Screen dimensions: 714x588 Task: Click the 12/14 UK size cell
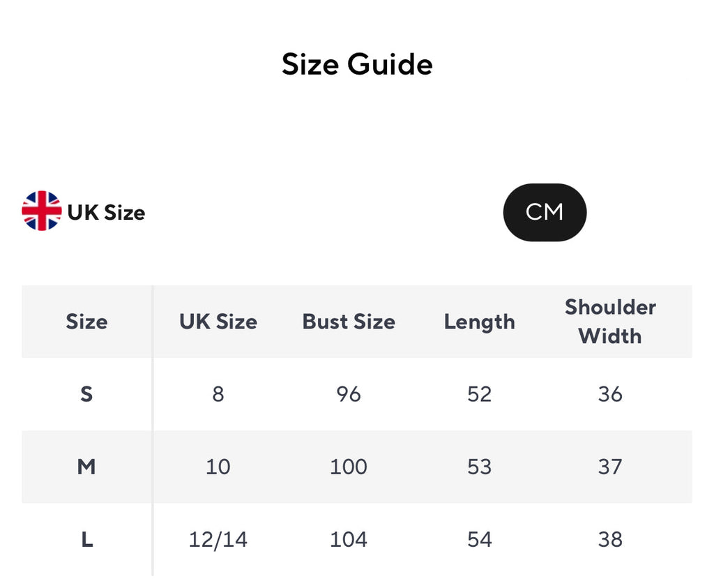point(218,539)
